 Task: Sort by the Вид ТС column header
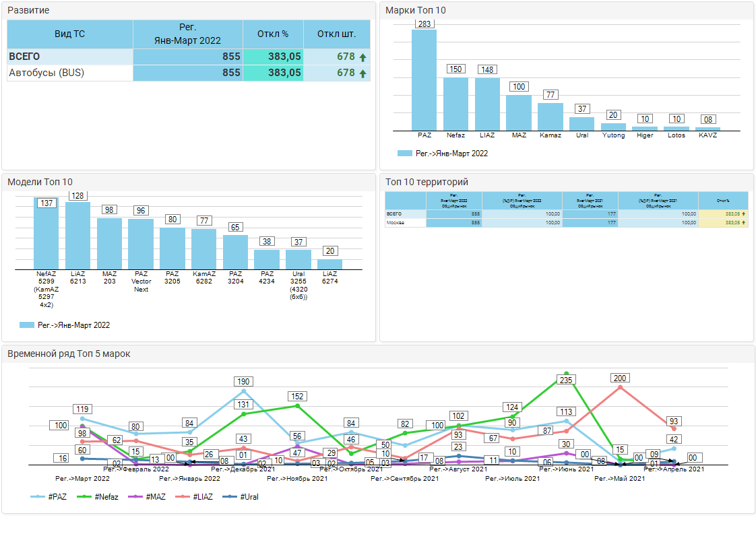point(70,34)
